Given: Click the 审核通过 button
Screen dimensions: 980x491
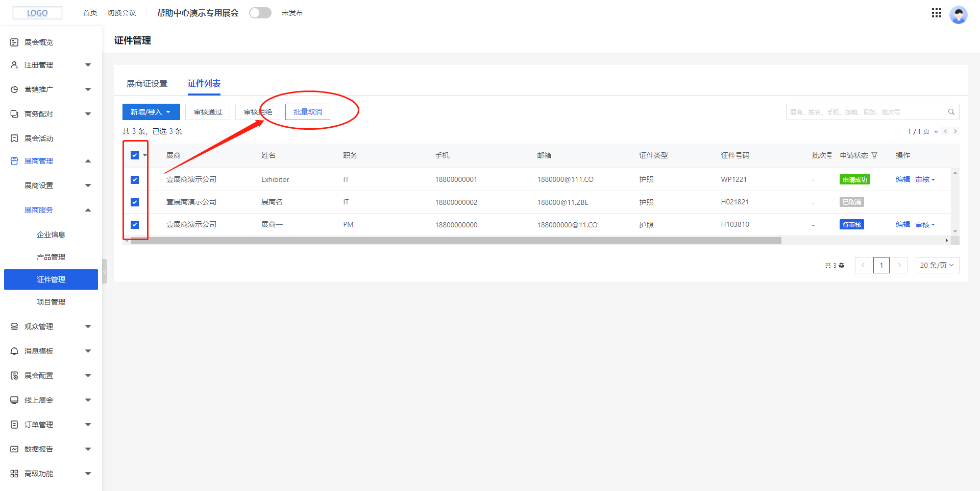Looking at the screenshot, I should (208, 112).
